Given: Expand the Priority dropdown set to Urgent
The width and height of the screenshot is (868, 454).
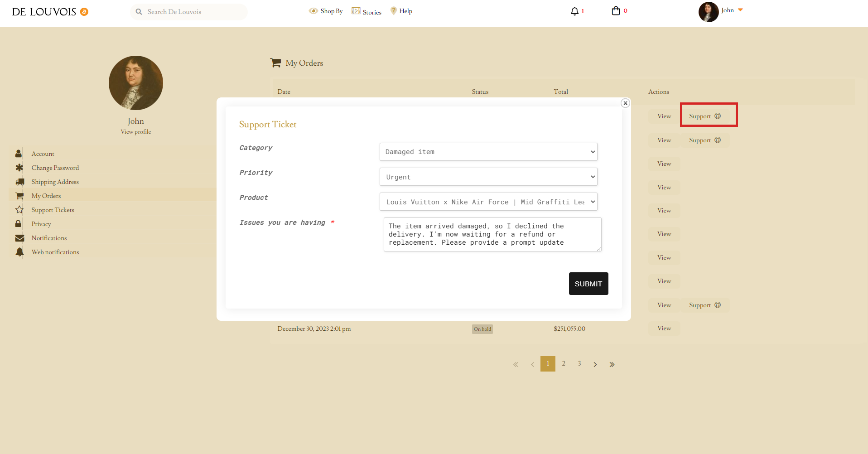Looking at the screenshot, I should coord(488,177).
